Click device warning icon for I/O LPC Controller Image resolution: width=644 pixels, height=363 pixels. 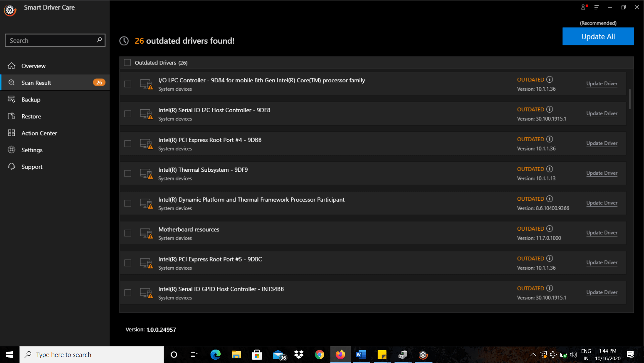pyautogui.click(x=146, y=84)
